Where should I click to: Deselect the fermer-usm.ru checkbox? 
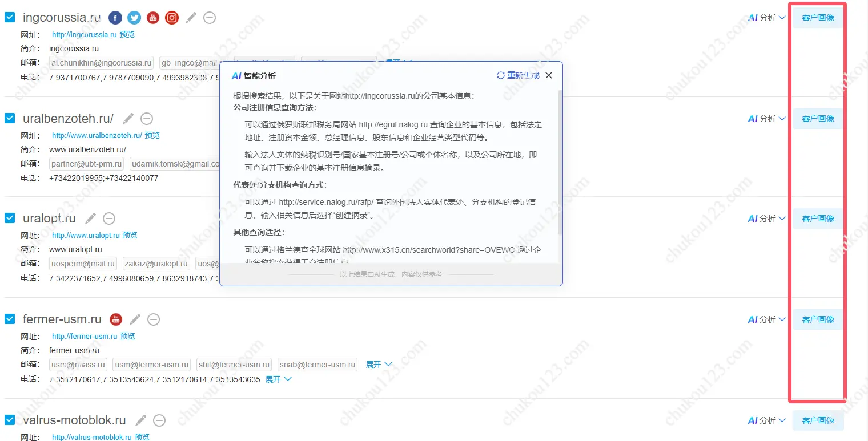10,318
